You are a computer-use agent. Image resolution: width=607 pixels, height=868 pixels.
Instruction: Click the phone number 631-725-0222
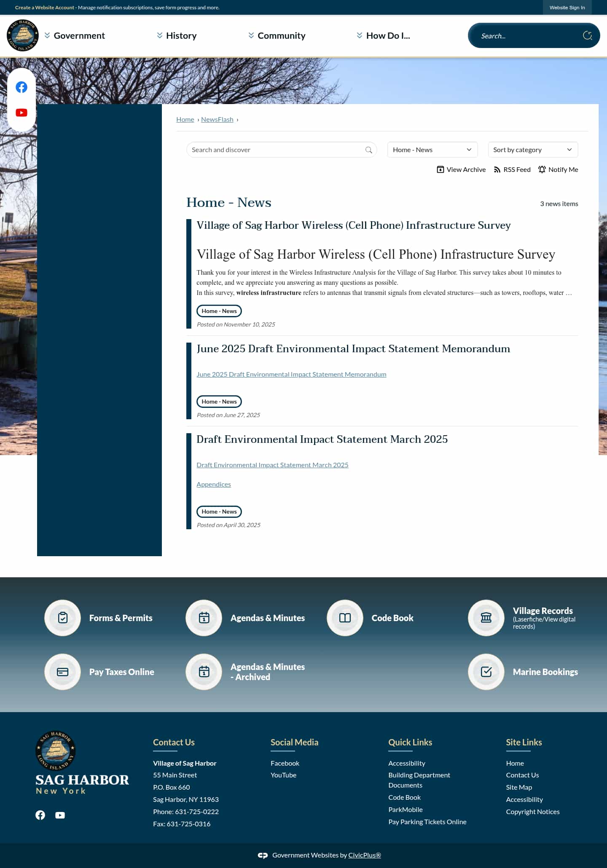click(x=197, y=812)
